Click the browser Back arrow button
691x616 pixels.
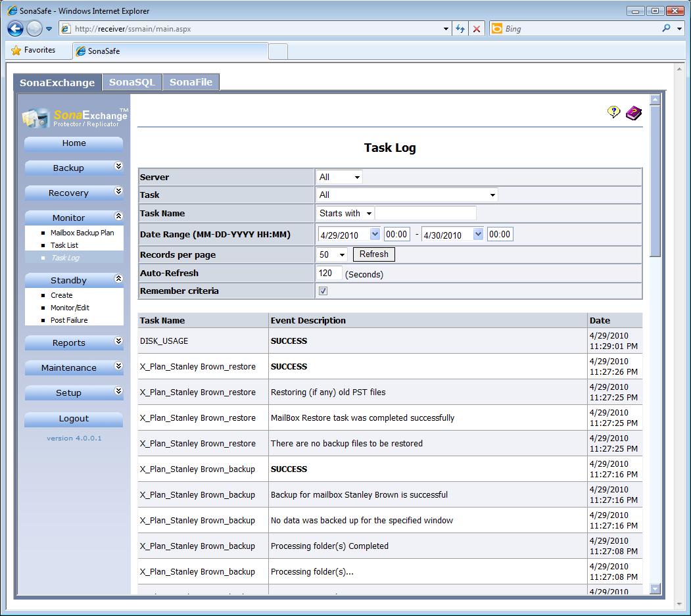(15, 28)
